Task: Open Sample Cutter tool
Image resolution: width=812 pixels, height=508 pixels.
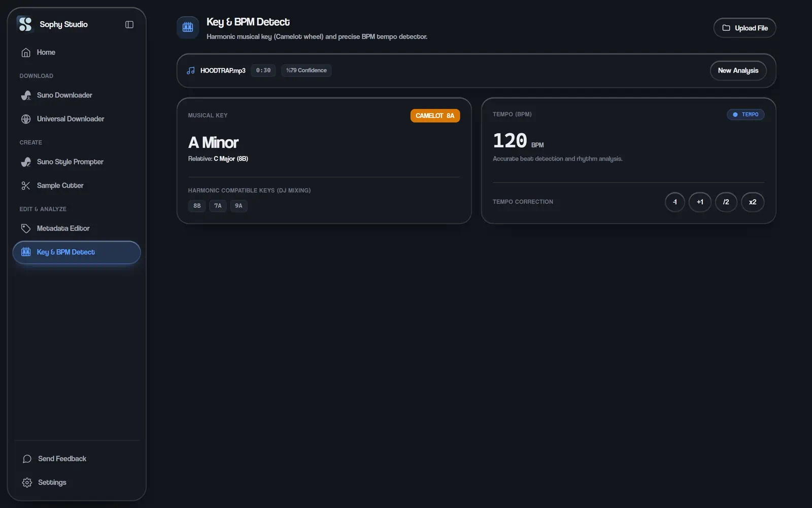Action: (x=77, y=185)
